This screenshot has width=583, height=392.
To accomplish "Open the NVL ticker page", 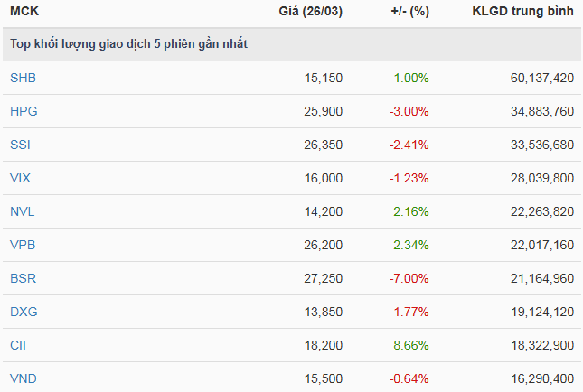I will [x=23, y=211].
